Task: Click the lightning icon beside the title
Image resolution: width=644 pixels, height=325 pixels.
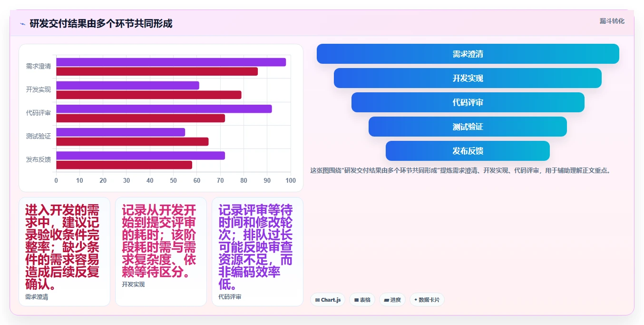Action: [22, 24]
